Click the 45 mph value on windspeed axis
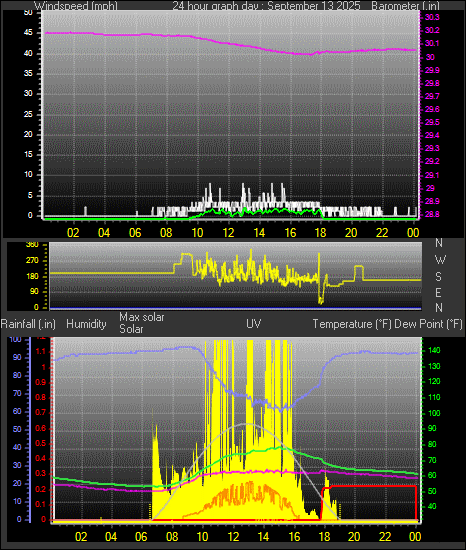Image resolution: width=466 pixels, height=550 pixels. pos(28,33)
